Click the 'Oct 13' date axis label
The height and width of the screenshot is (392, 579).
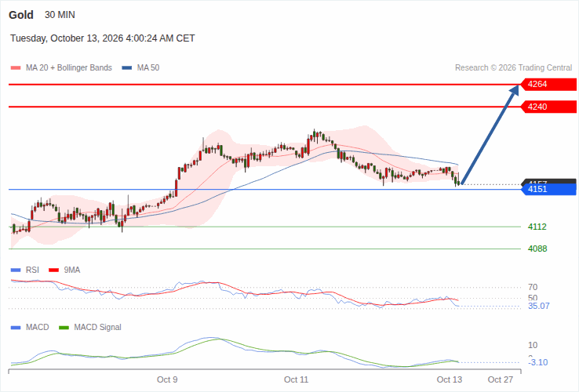coord(450,379)
